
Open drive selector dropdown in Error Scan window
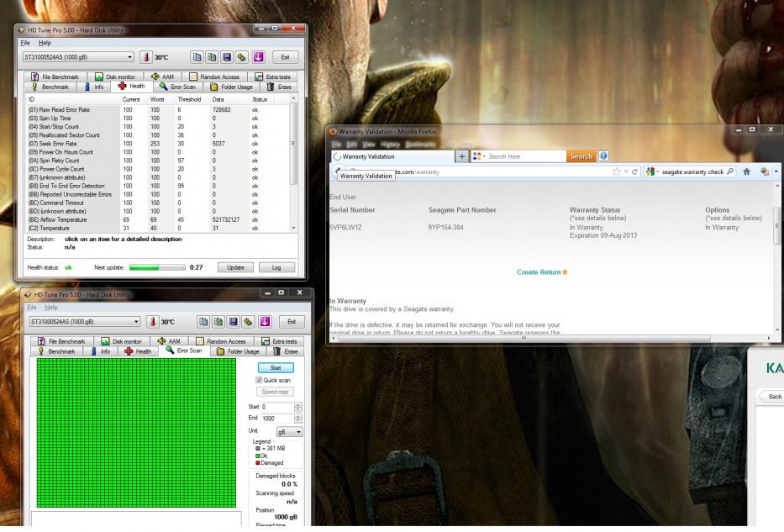pos(136,322)
